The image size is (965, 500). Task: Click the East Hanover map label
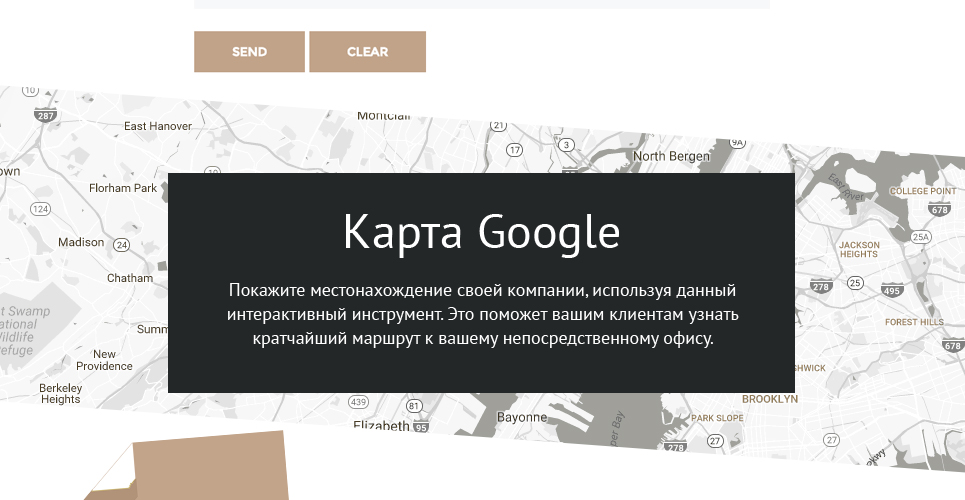pos(158,126)
